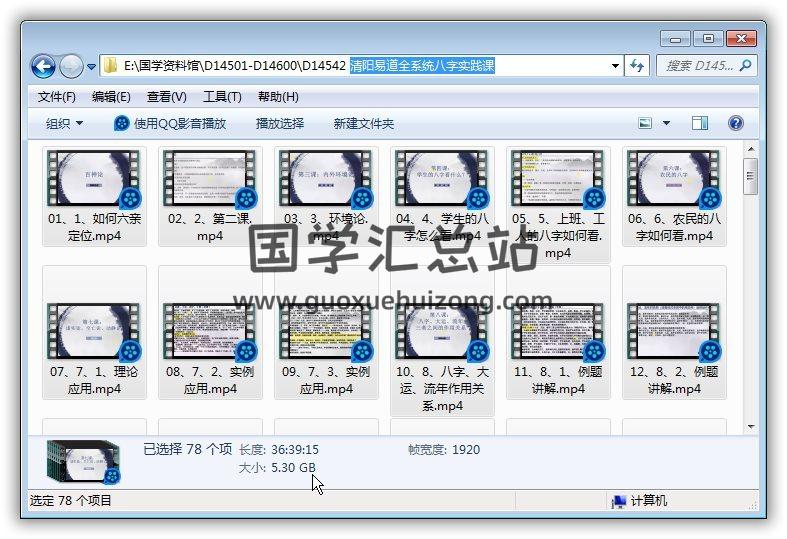787x539 pixels.
Task: Click the folder icon in the address bar
Action: pos(110,65)
